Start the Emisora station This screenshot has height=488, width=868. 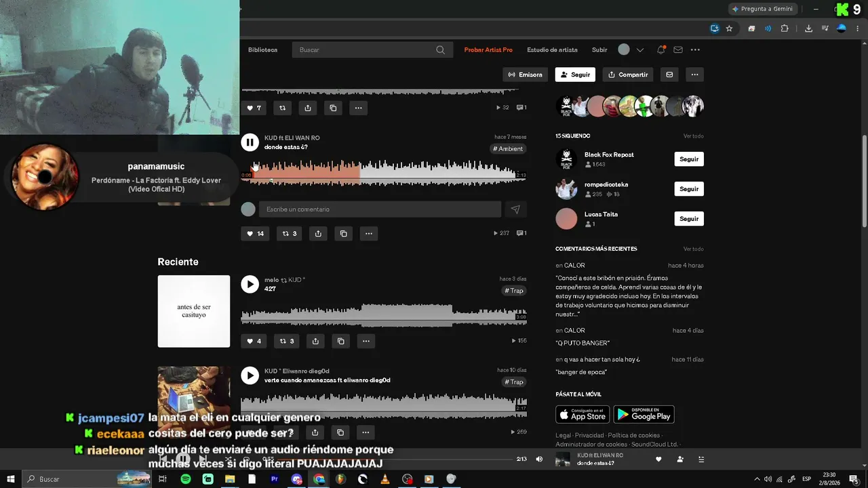coord(526,75)
